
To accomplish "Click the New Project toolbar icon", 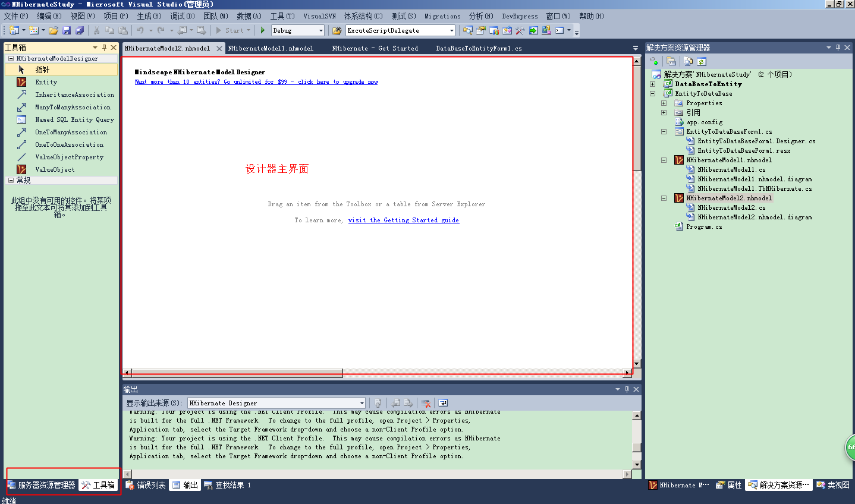I will pyautogui.click(x=14, y=30).
